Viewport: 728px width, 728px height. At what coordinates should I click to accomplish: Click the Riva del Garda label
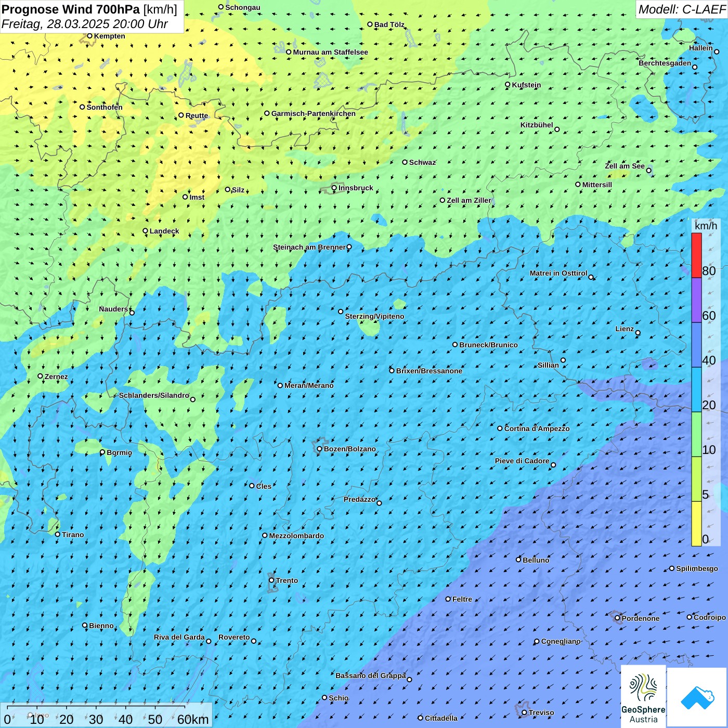[x=179, y=637]
